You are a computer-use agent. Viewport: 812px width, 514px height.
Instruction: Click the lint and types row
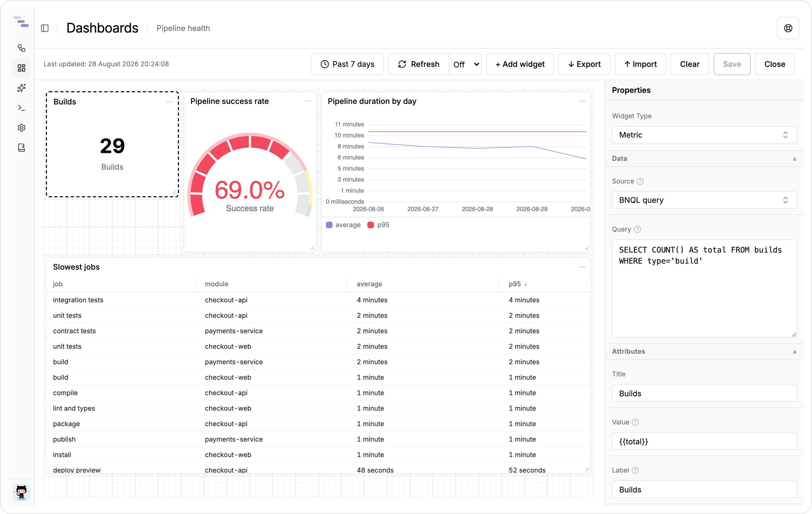point(318,408)
